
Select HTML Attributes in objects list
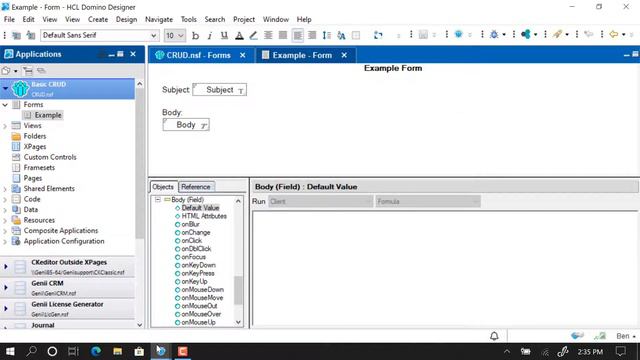pyautogui.click(x=204, y=216)
